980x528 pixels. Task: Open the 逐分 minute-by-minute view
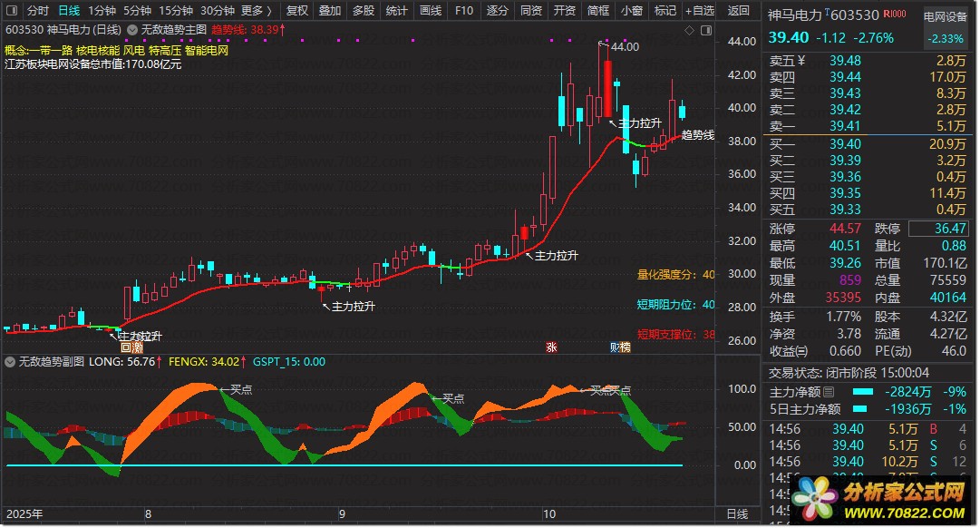pyautogui.click(x=498, y=11)
